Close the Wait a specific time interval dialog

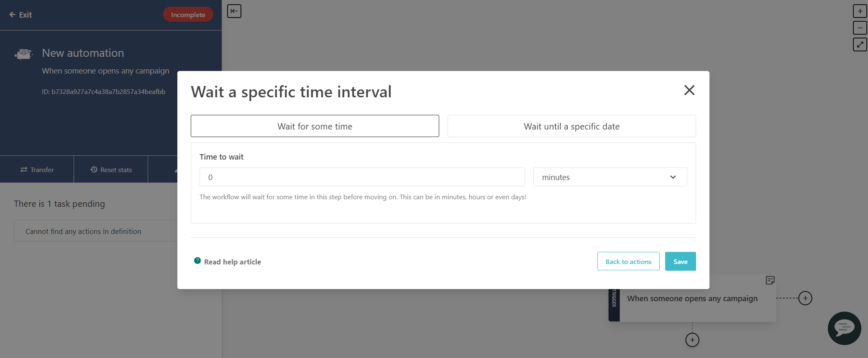tap(689, 90)
